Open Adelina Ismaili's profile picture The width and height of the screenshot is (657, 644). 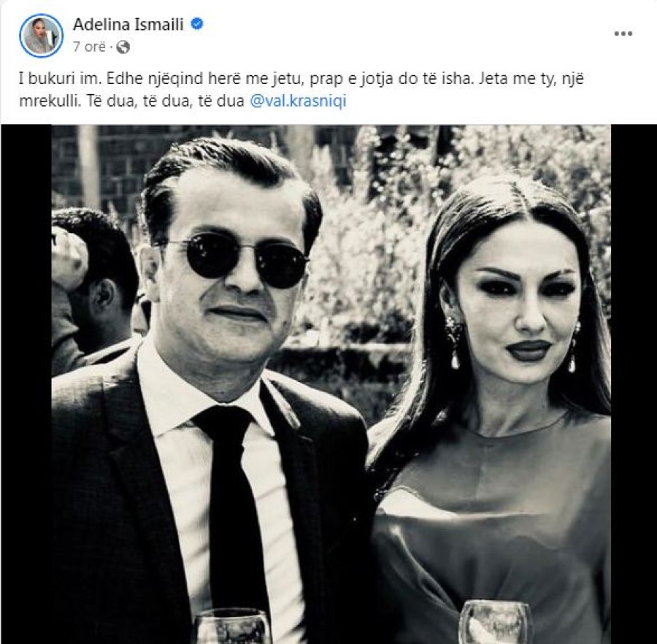[41, 36]
